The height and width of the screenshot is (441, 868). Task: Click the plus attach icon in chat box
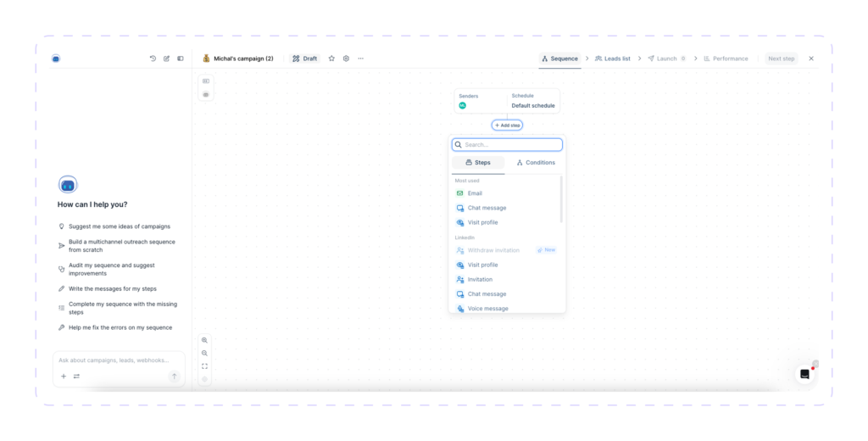(x=63, y=377)
